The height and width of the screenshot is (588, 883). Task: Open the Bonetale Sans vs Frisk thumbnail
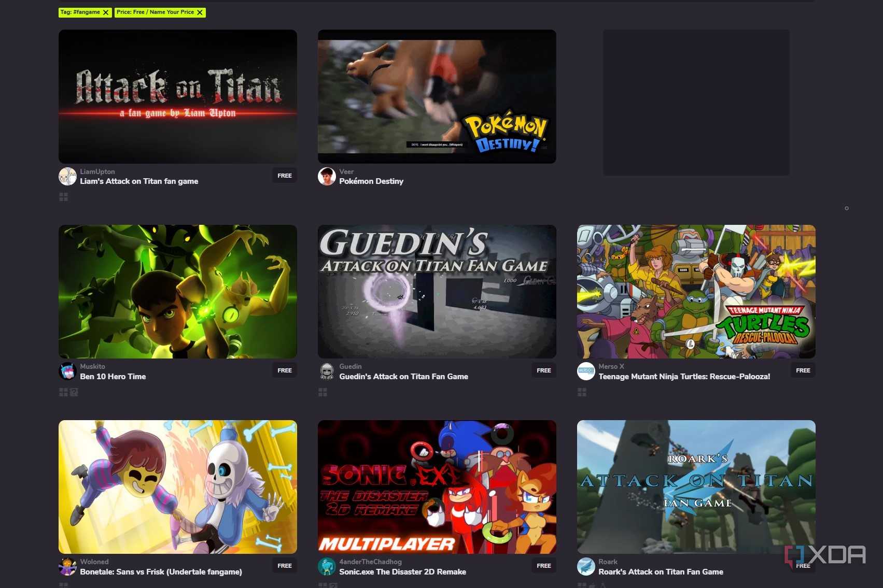pos(178,487)
